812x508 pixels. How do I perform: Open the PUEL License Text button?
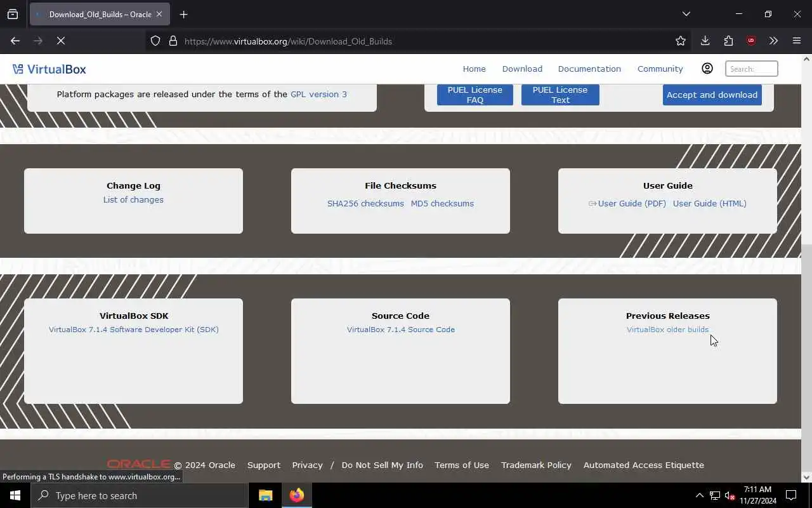point(560,95)
